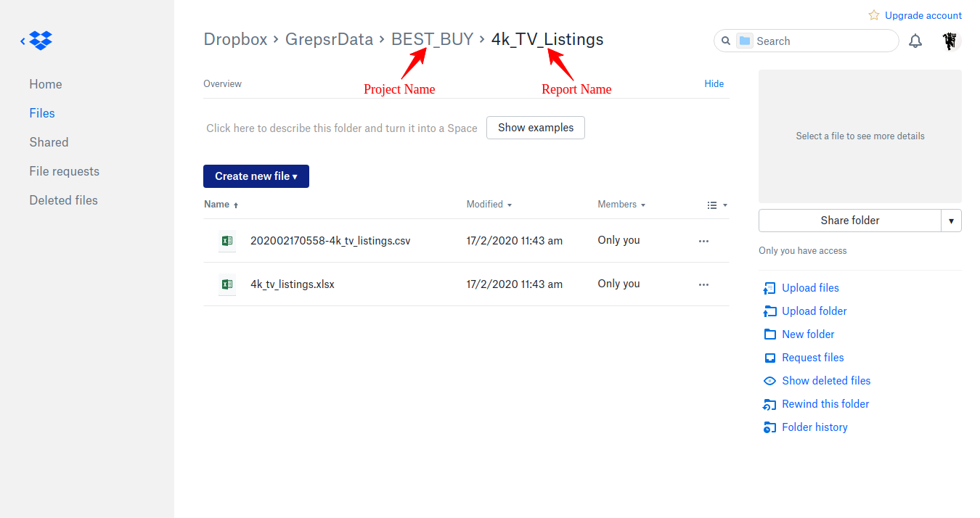The width and height of the screenshot is (980, 518).
Task: Click Excel icon of 202002170558-4k_tv_listings.csv
Action: pyautogui.click(x=227, y=241)
